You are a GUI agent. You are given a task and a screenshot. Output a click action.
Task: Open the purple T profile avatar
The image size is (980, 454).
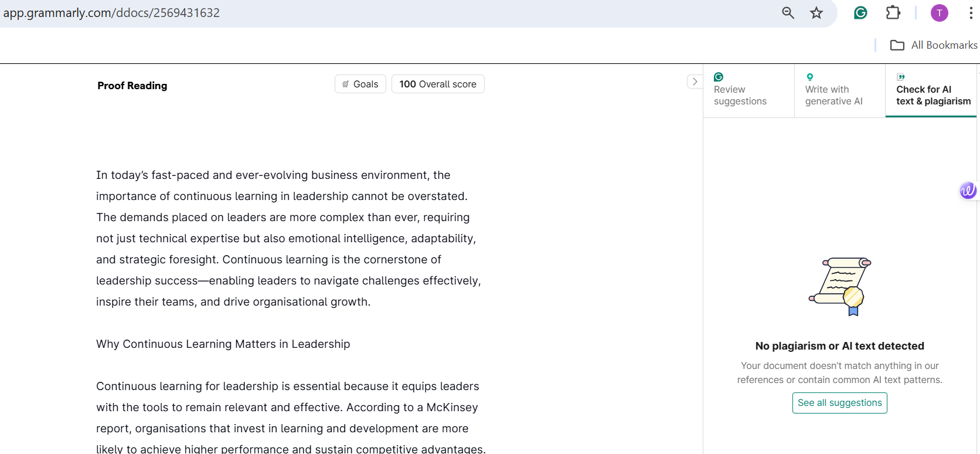click(940, 13)
